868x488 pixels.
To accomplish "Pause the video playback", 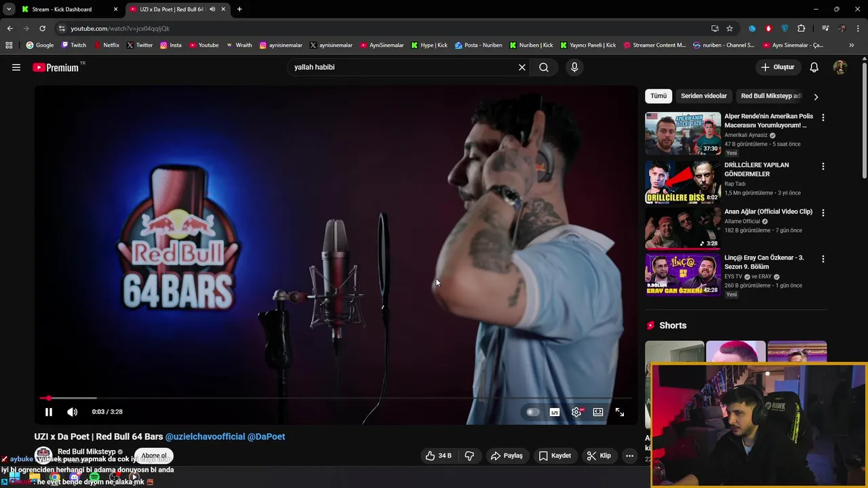I will pos(49,411).
